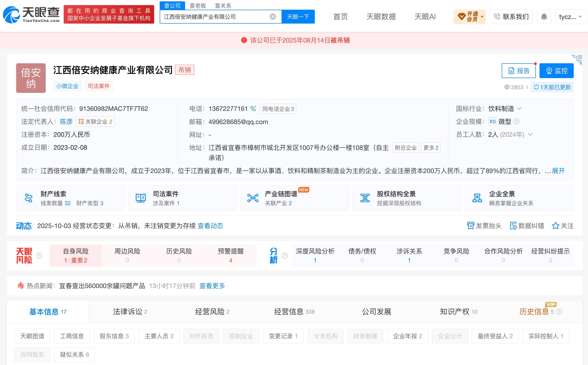Viewport: 588px width, 365px height.
Task: Click the 发票抬头 icon
Action: click(470, 226)
